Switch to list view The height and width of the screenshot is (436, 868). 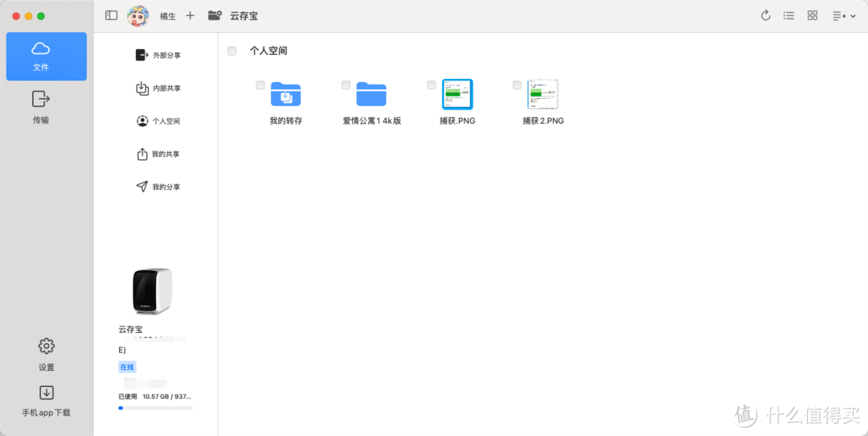tap(789, 15)
